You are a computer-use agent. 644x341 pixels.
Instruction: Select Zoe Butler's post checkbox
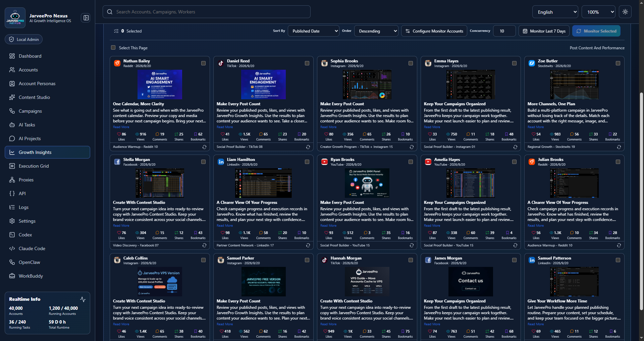[x=618, y=63]
